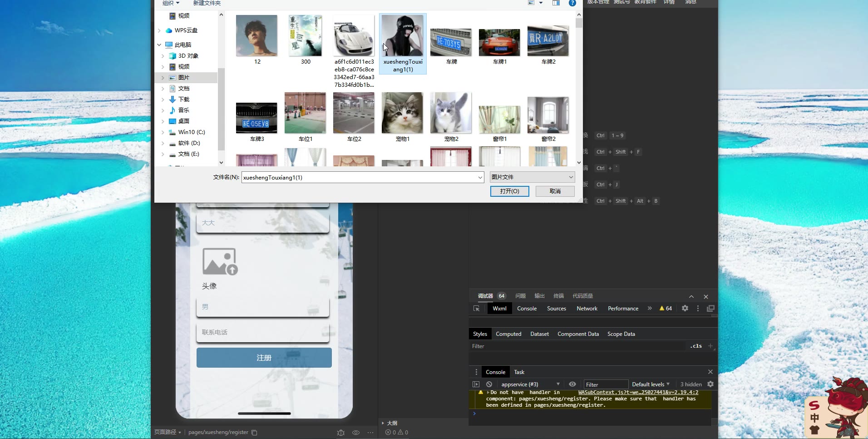Close the debugger panel
868x439 pixels.
(x=706, y=297)
